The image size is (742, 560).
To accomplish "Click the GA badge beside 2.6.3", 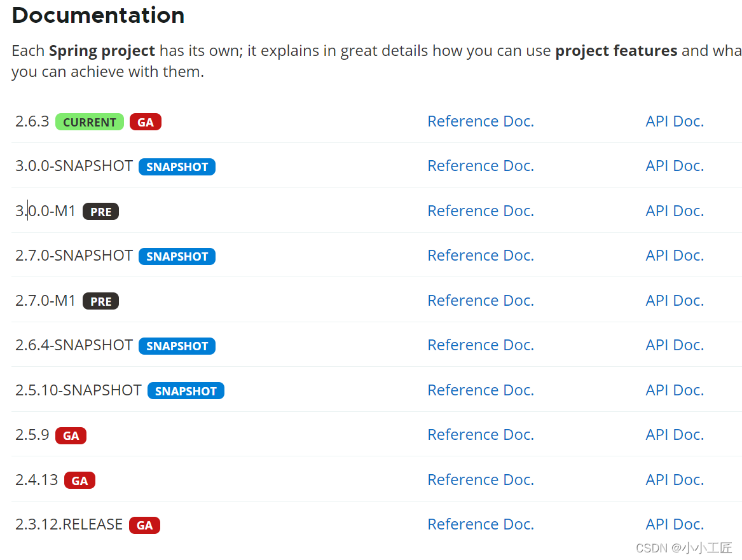I will click(146, 122).
